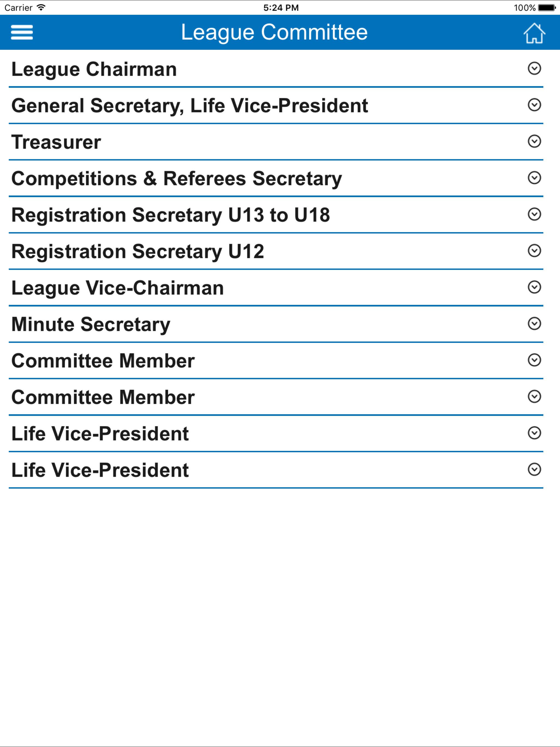560x747 pixels.
Task: Expand the first Committee Member chevron
Action: 534,360
